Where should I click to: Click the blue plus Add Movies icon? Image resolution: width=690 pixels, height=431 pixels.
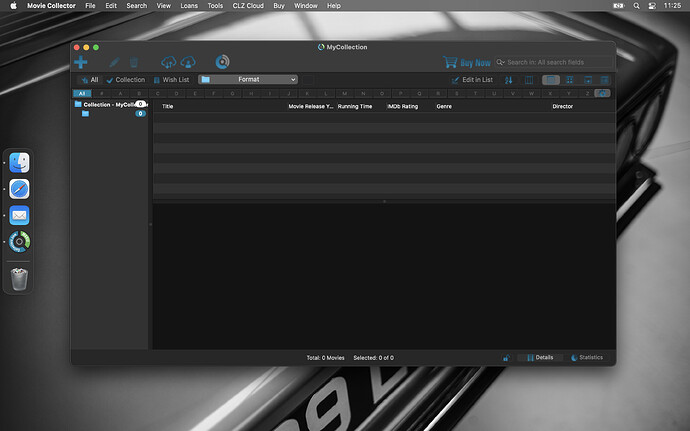(81, 62)
